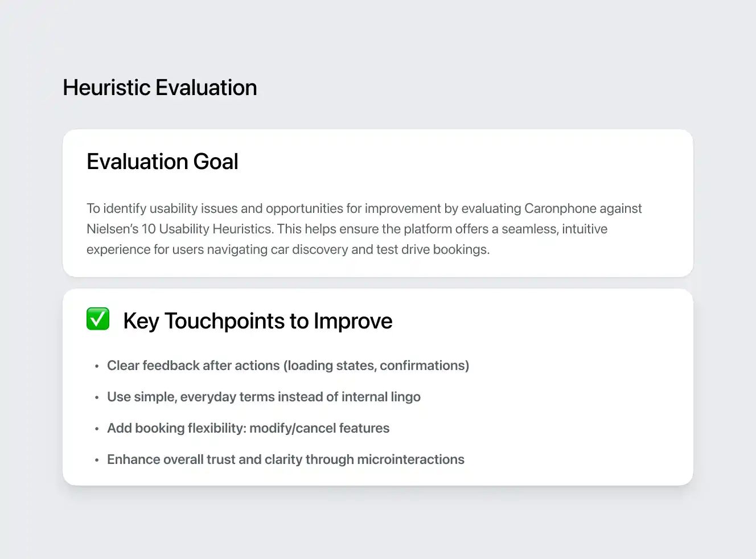Click the '(loading states, confirmations)' text
The height and width of the screenshot is (559, 756).
click(376, 365)
